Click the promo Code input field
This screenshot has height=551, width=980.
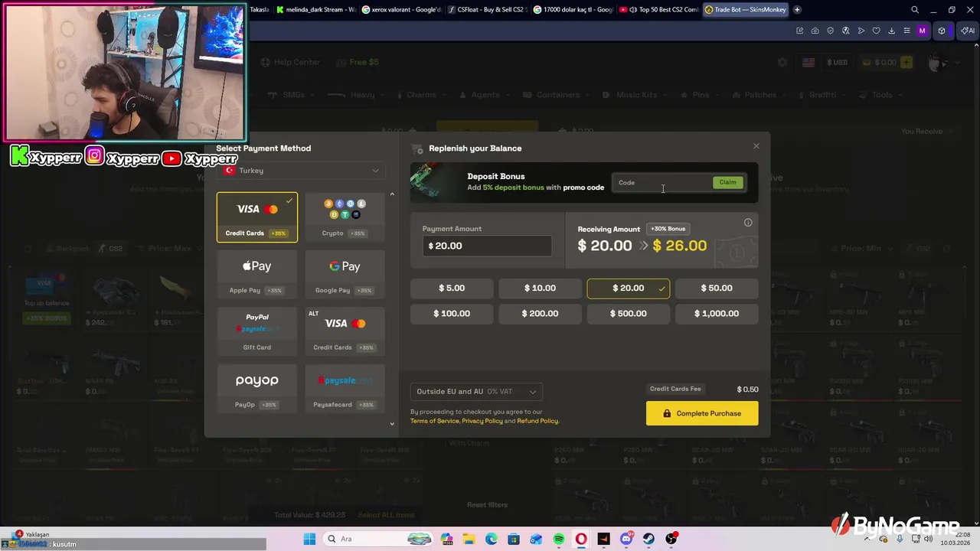pyautogui.click(x=662, y=182)
